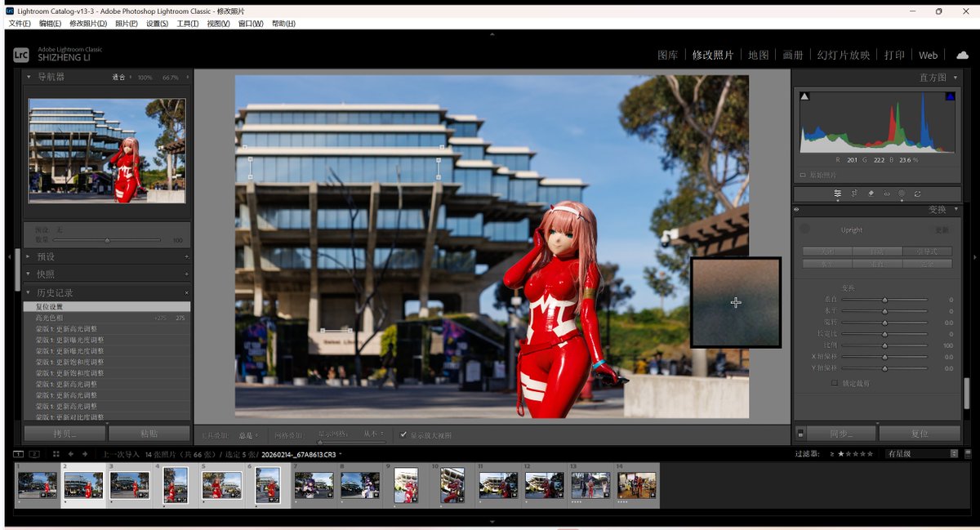Select 高光色相 history step
Screen dimensions: 980x530
106,318
